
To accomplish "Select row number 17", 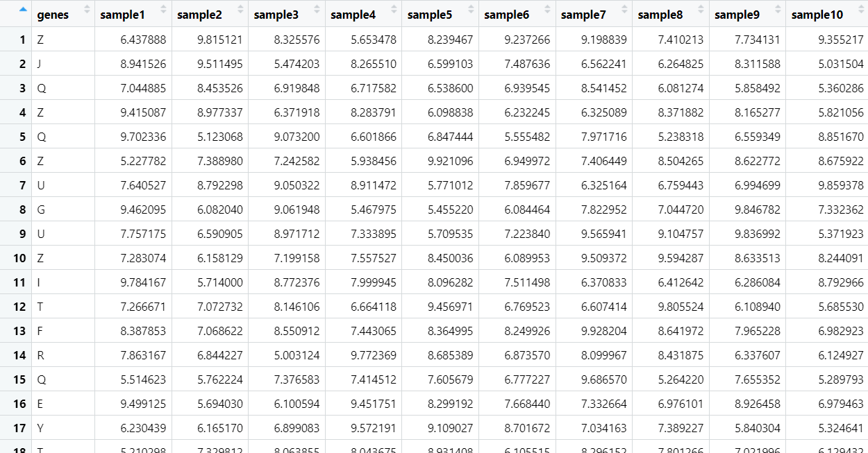I will pos(20,428).
